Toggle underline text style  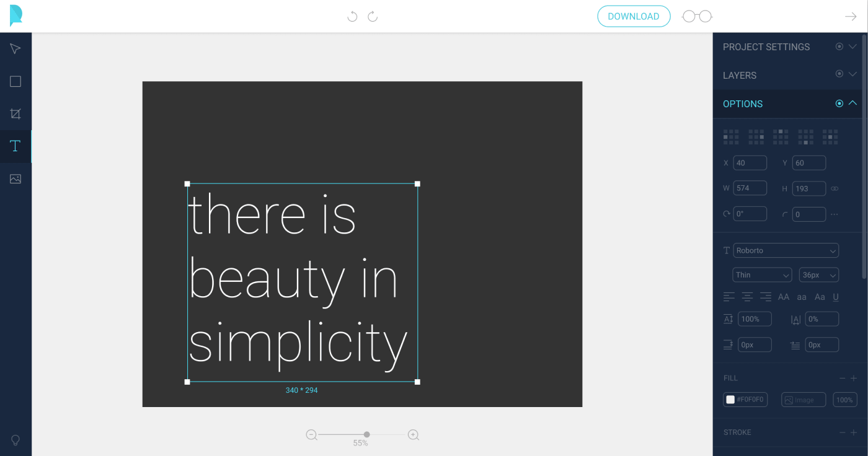[x=836, y=297]
